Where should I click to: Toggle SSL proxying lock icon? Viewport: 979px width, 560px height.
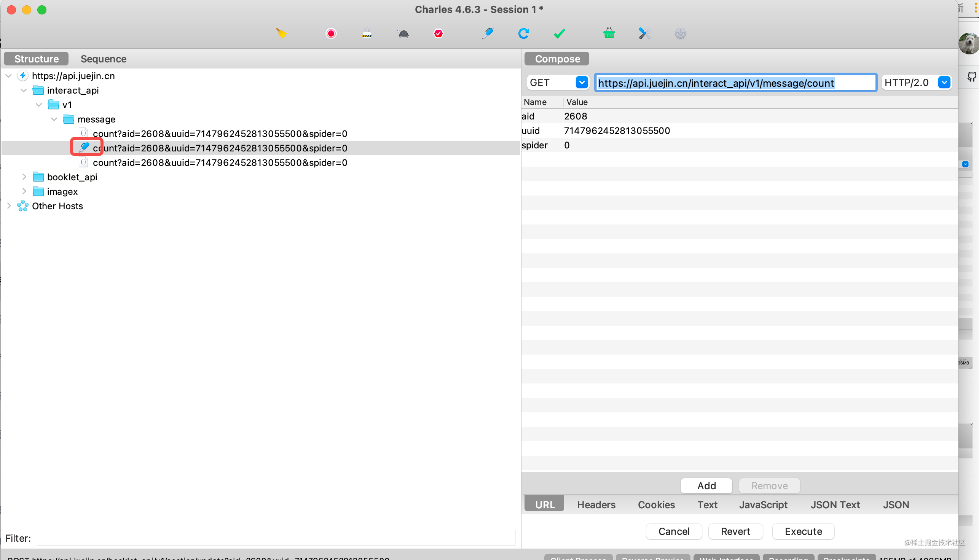tap(367, 33)
